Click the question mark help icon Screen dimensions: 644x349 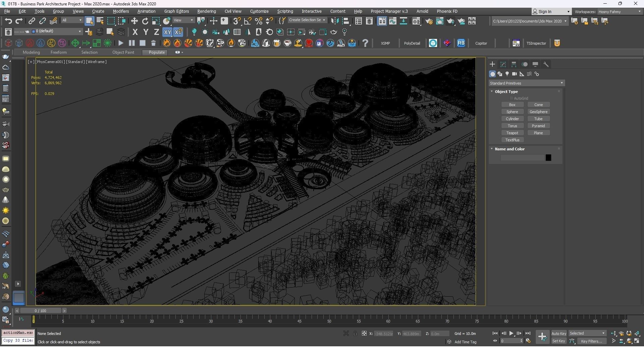(x=365, y=43)
